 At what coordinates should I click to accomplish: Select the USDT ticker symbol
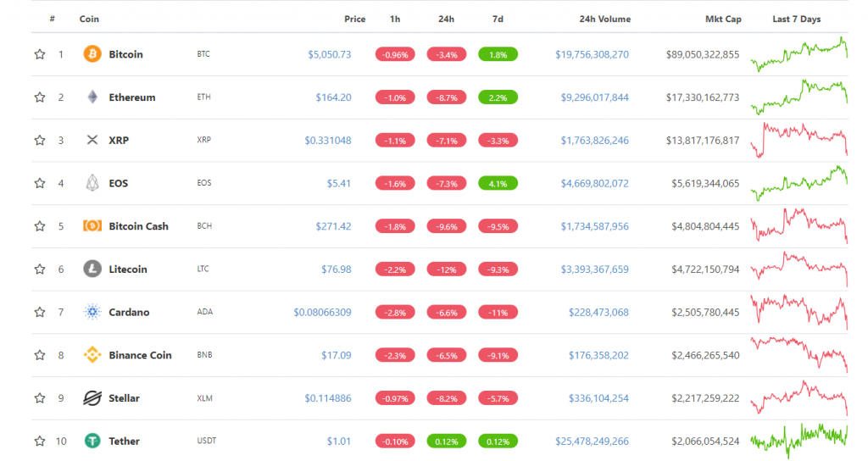pos(207,441)
